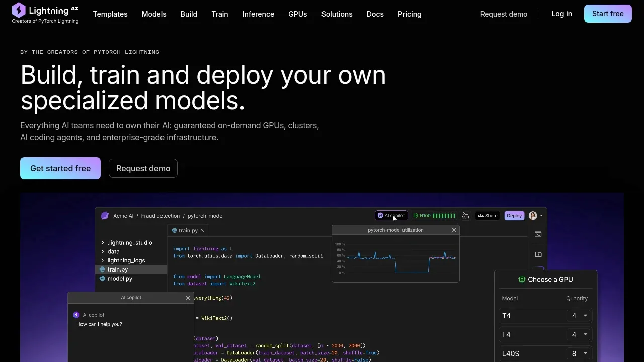The image size is (644, 362).
Task: Close the train.py tab
Action: (x=202, y=230)
